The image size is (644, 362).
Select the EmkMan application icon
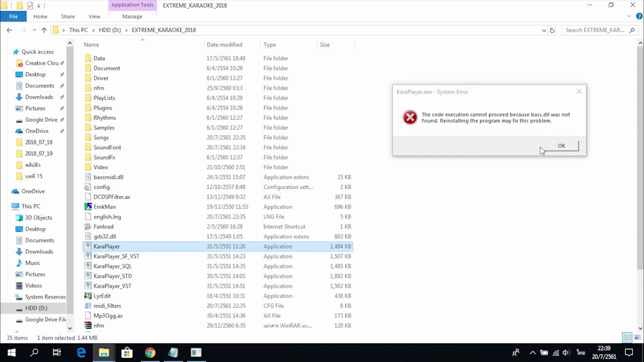click(88, 207)
